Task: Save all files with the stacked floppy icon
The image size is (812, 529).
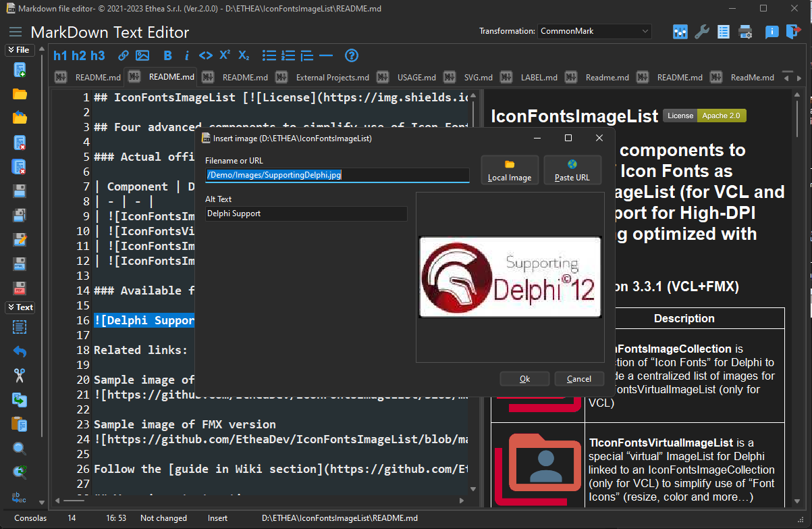Action: tap(20, 216)
